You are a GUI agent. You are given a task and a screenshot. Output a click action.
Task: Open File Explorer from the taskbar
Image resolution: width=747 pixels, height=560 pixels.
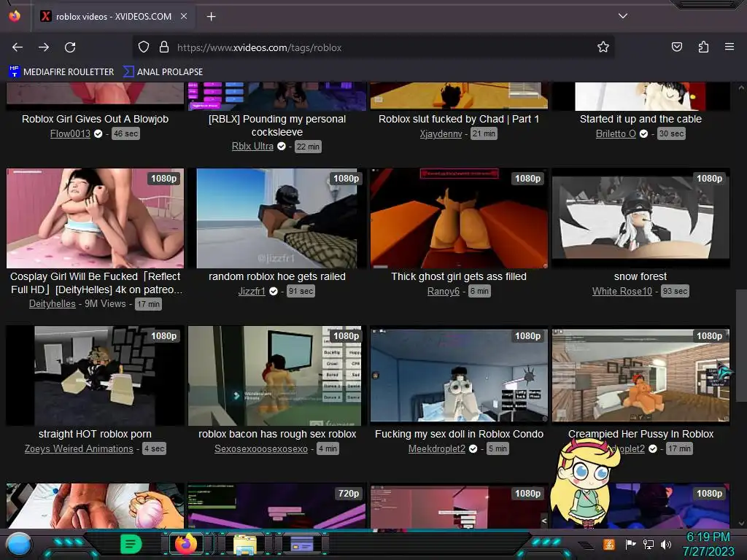pos(245,545)
